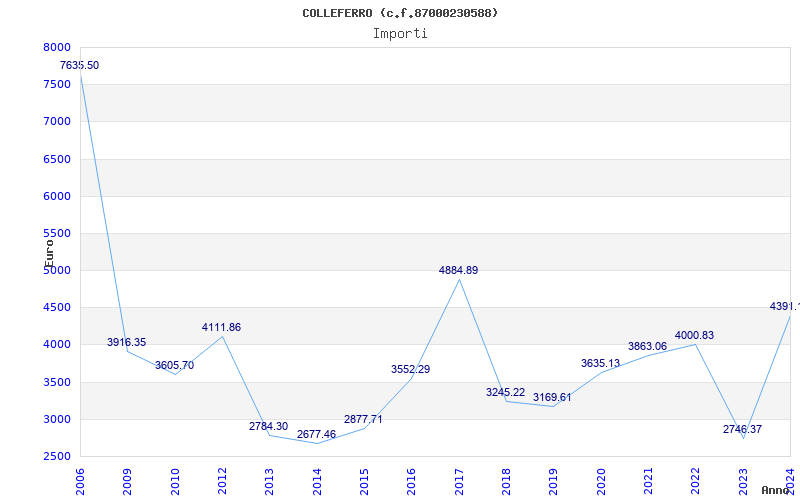The image size is (800, 500).
Task: Select the 3245.22 data label
Action: pos(506,392)
